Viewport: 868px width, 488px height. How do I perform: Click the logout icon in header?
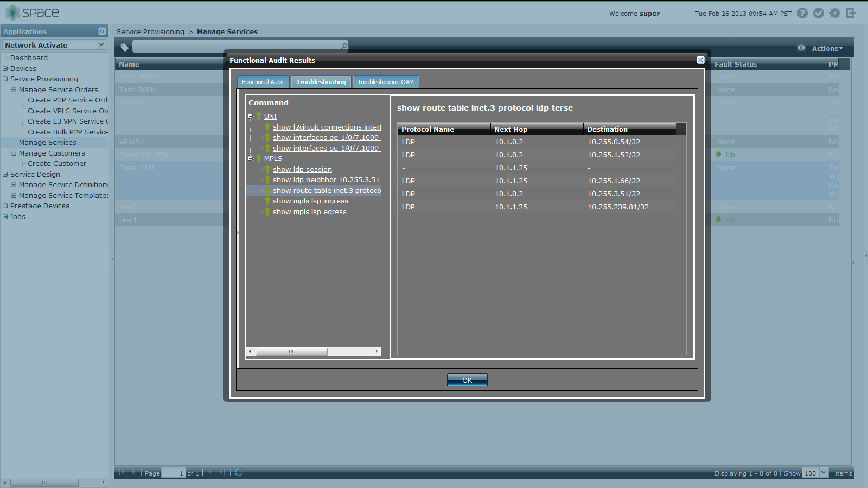[x=851, y=14]
